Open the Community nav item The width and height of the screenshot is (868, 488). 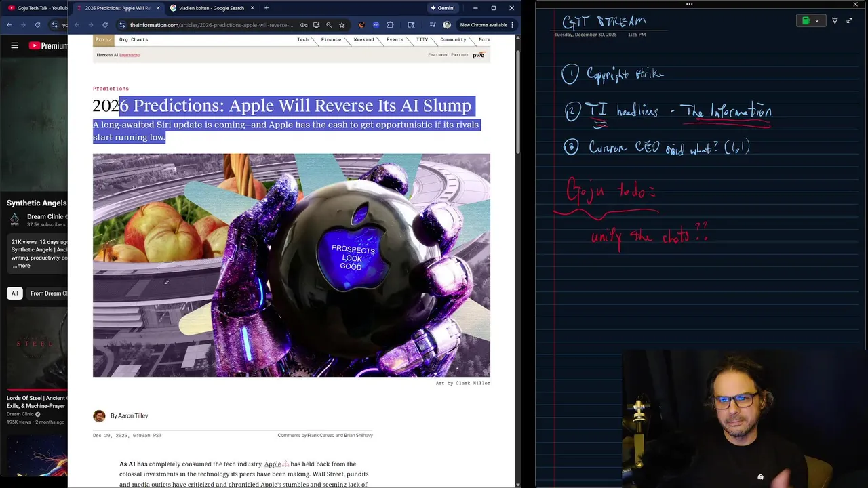tap(453, 39)
